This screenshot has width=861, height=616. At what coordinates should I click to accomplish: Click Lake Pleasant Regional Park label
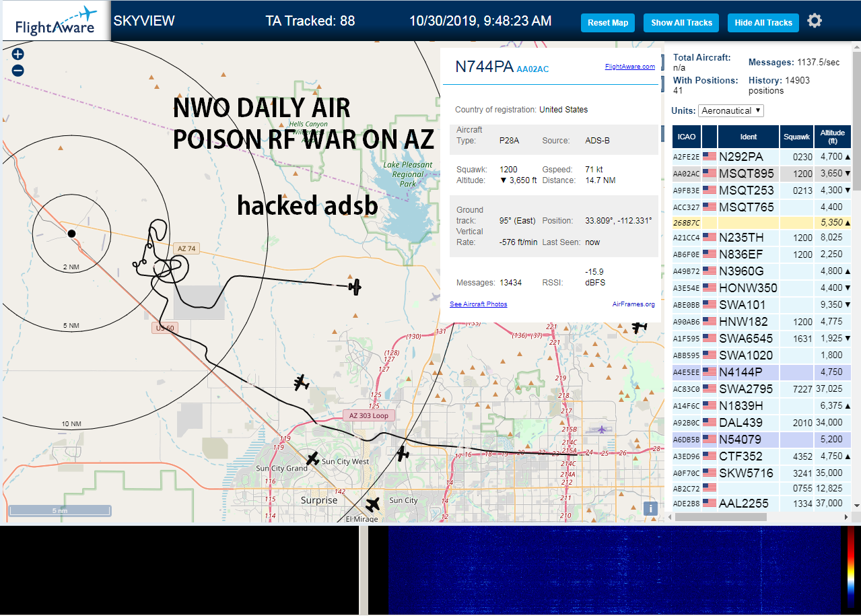408,174
